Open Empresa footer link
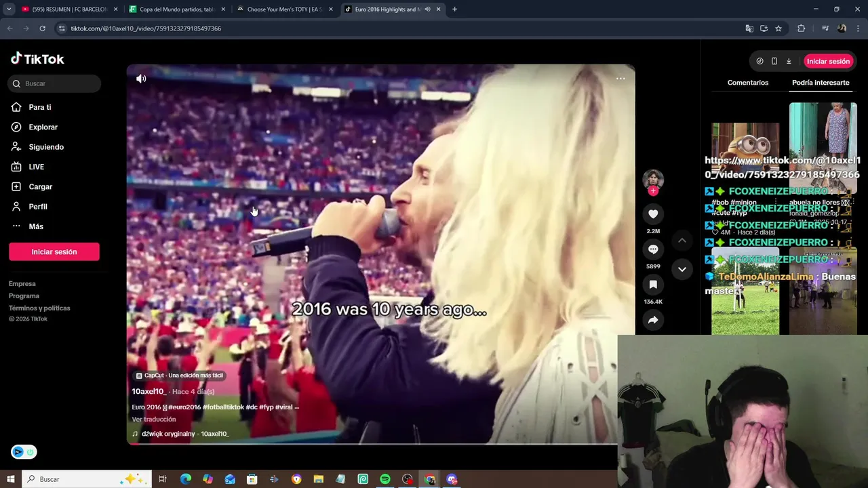 click(x=22, y=284)
